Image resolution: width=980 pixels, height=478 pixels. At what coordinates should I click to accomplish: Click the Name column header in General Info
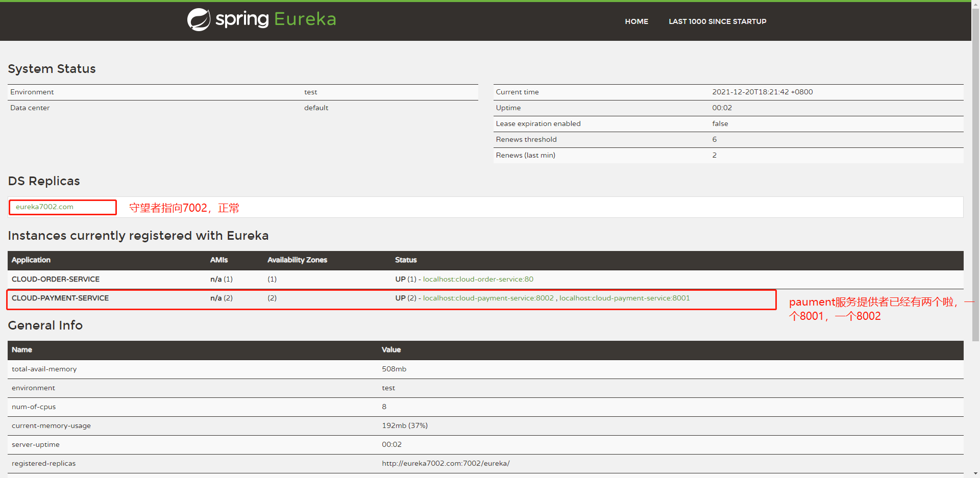(21, 349)
